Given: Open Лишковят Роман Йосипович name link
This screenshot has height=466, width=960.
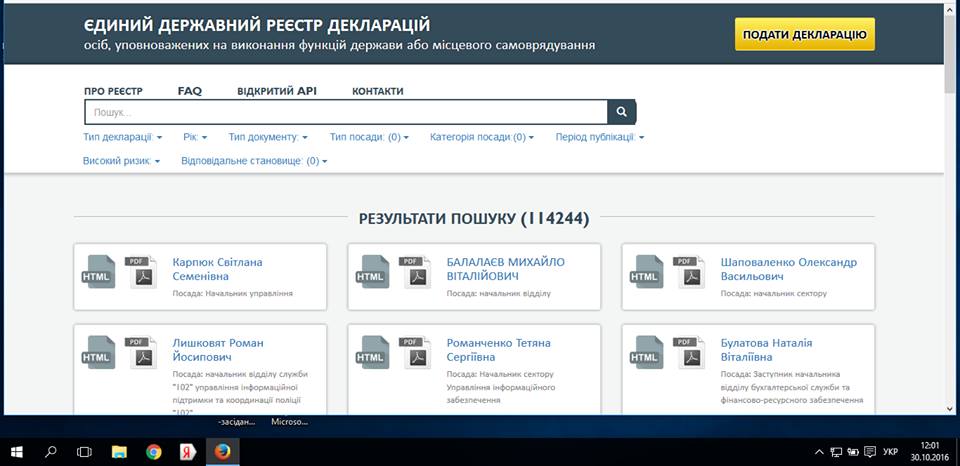Looking at the screenshot, I should coord(218,350).
